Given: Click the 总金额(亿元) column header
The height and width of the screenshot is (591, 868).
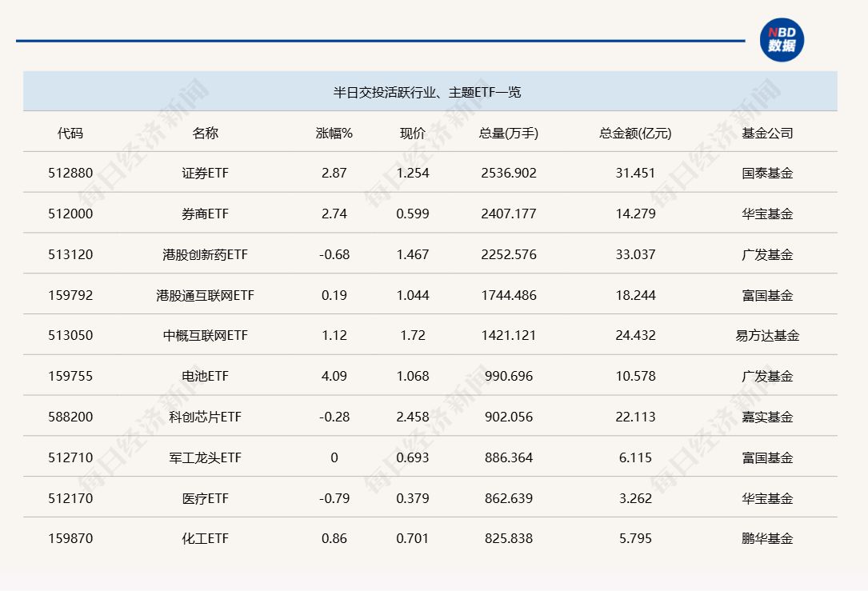Looking at the screenshot, I should coord(635,133).
